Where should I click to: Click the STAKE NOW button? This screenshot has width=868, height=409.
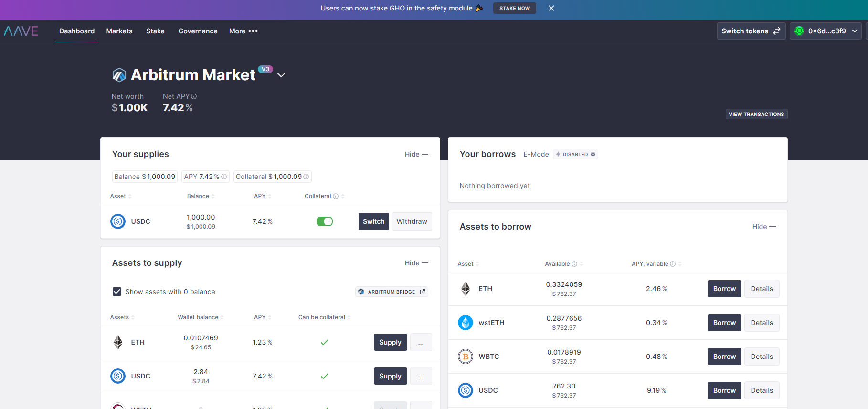[x=515, y=8]
